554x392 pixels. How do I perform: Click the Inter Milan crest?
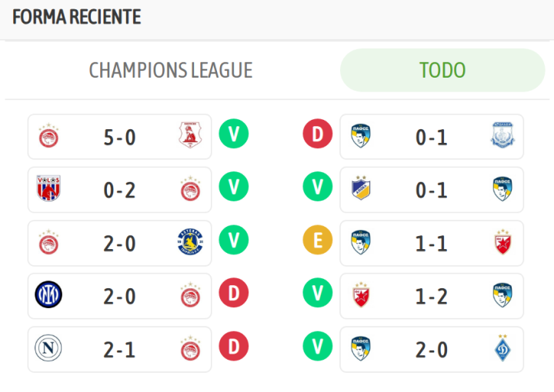[48, 295]
